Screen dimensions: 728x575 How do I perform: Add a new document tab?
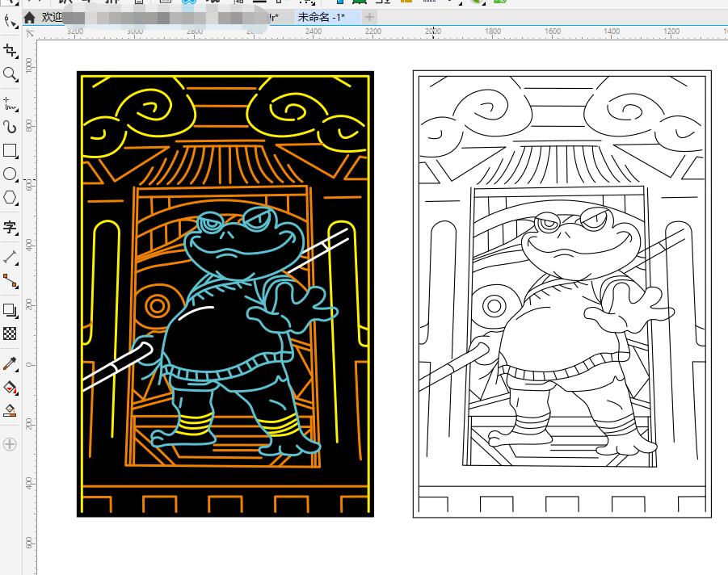coord(369,18)
